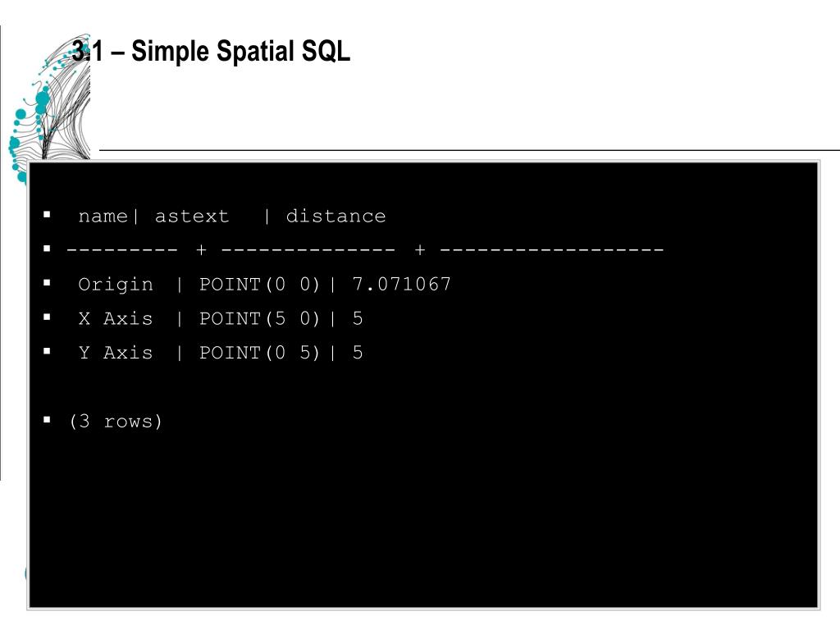
Task: Click the bullet beside the Y Axis row
Action: tap(47, 351)
